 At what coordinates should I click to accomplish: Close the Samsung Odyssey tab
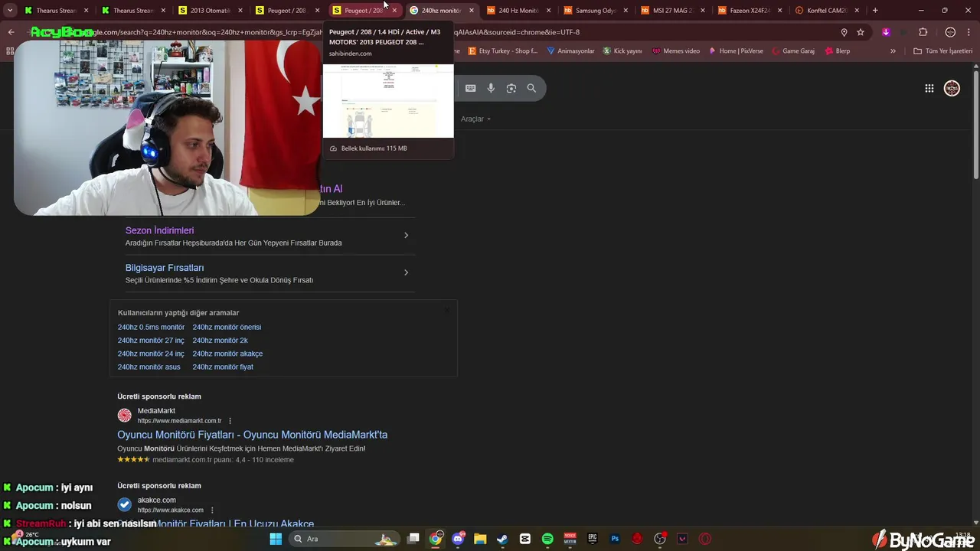click(x=625, y=11)
